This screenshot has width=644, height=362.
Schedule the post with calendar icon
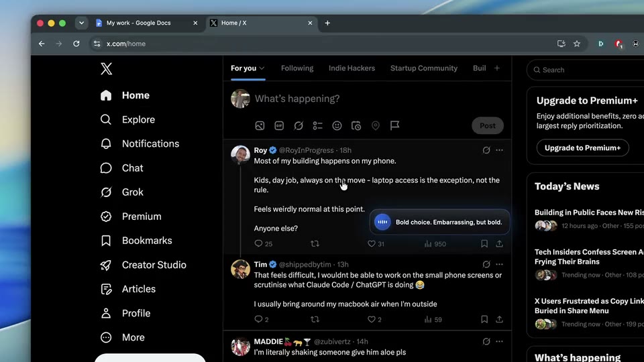coord(356,125)
